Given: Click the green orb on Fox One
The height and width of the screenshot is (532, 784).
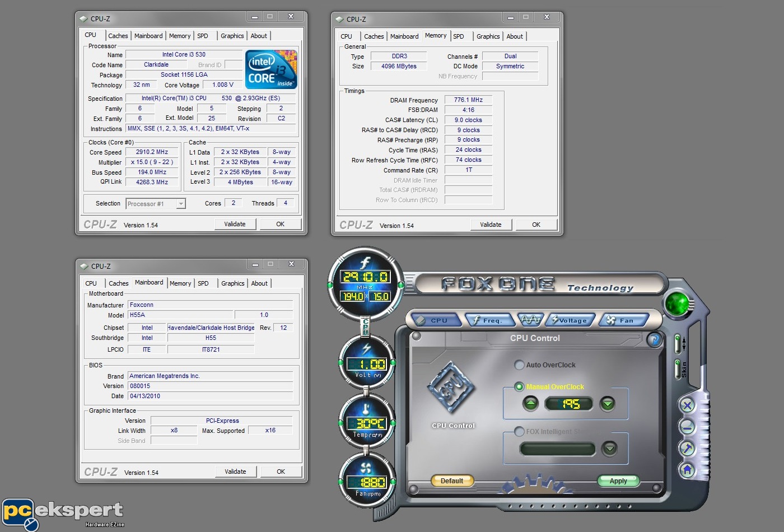Looking at the screenshot, I should click(x=678, y=304).
